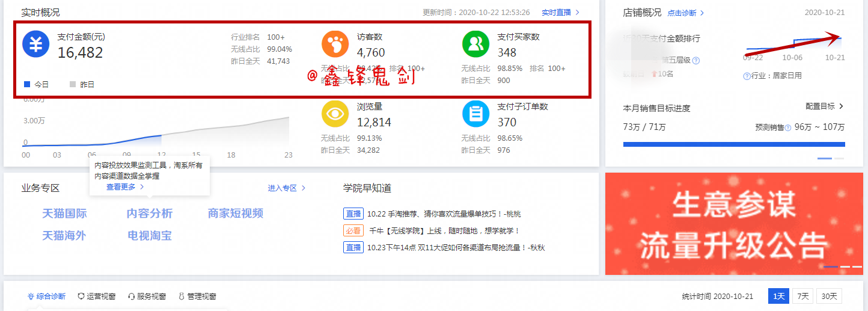
Task: Click help icon beside 第五层级
Action: 696,60
